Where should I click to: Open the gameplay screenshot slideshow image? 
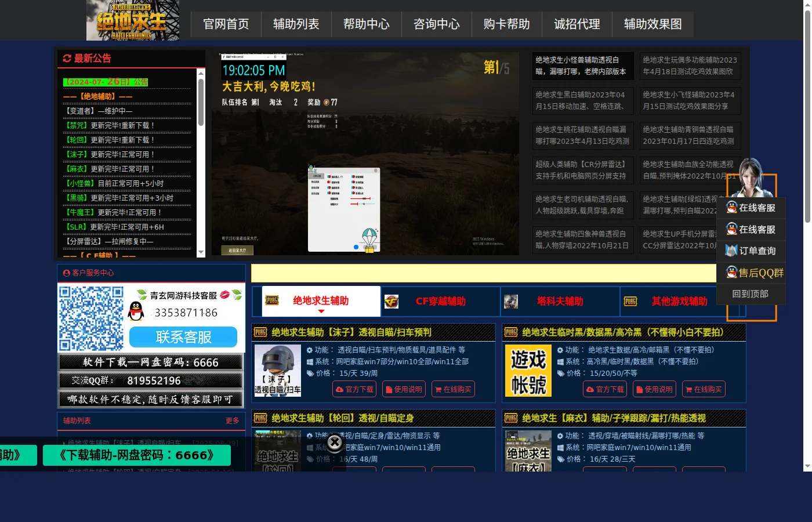pos(365,153)
